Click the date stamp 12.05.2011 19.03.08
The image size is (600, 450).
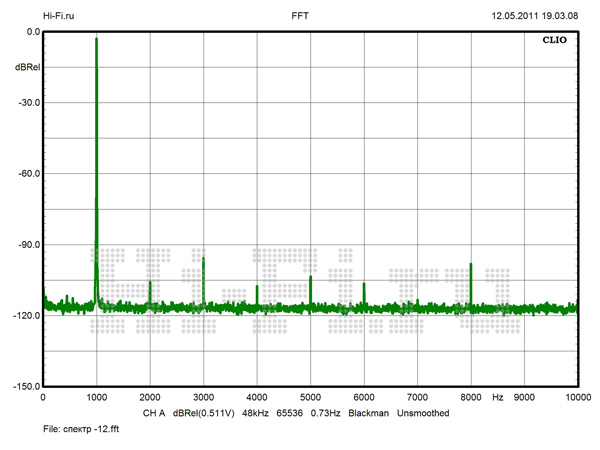534,17
